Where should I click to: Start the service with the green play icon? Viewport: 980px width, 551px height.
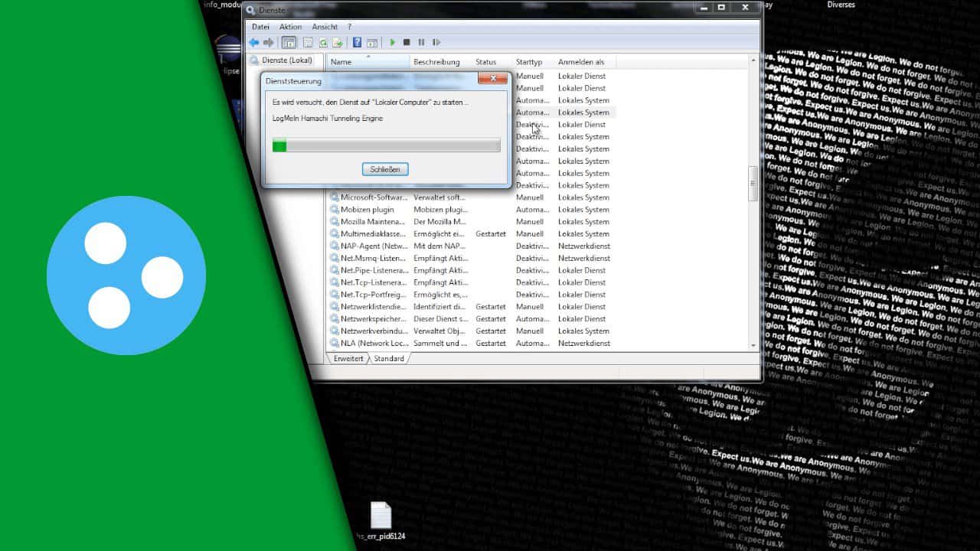coord(393,43)
